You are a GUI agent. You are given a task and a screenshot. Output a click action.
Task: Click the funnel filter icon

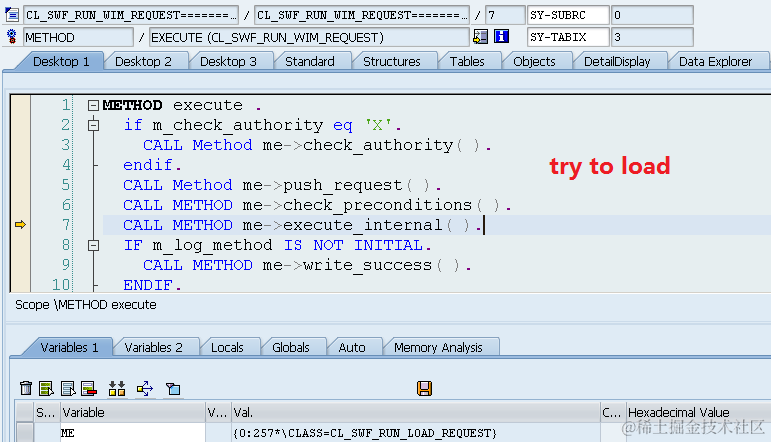[x=173, y=389]
